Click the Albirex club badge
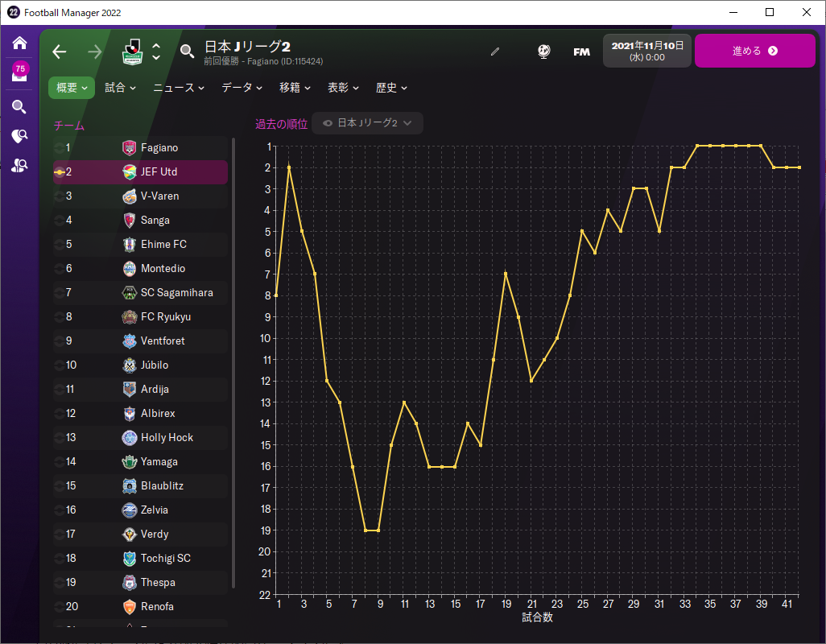The width and height of the screenshot is (826, 644). [129, 414]
